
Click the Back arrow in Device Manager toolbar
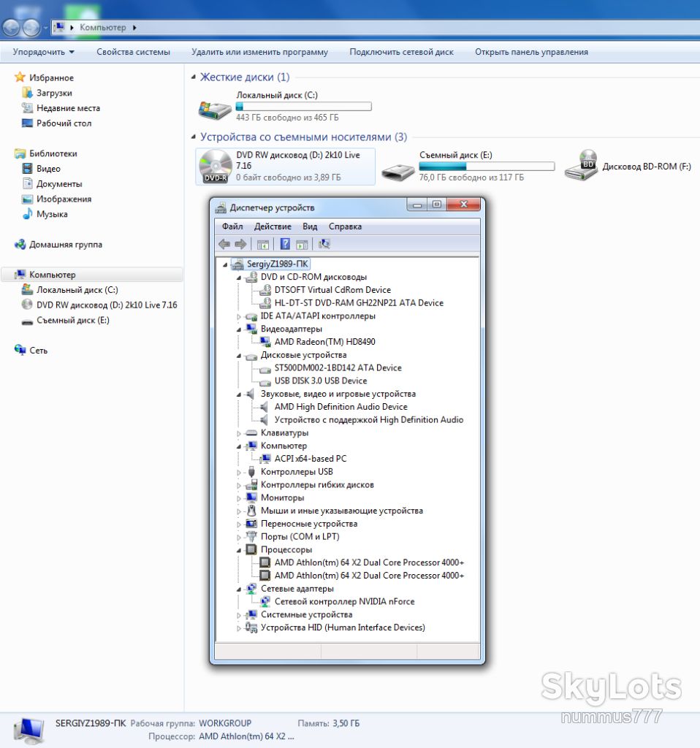click(x=224, y=244)
